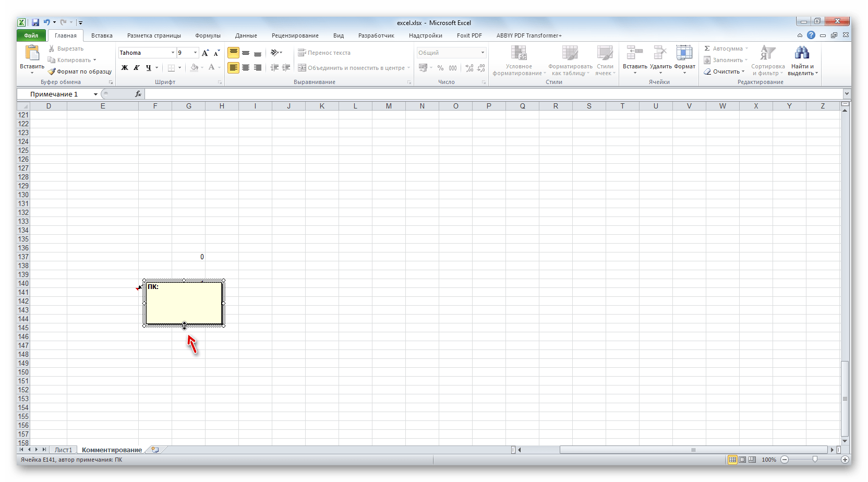Switch to the Лист1 sheet tab
Image resolution: width=868 pixels, height=482 pixels.
[x=63, y=450]
